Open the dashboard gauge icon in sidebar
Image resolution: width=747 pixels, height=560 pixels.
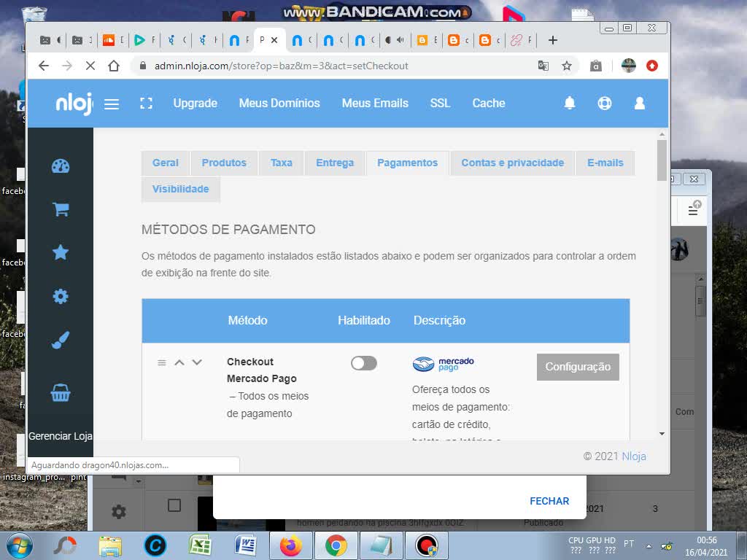tap(61, 166)
